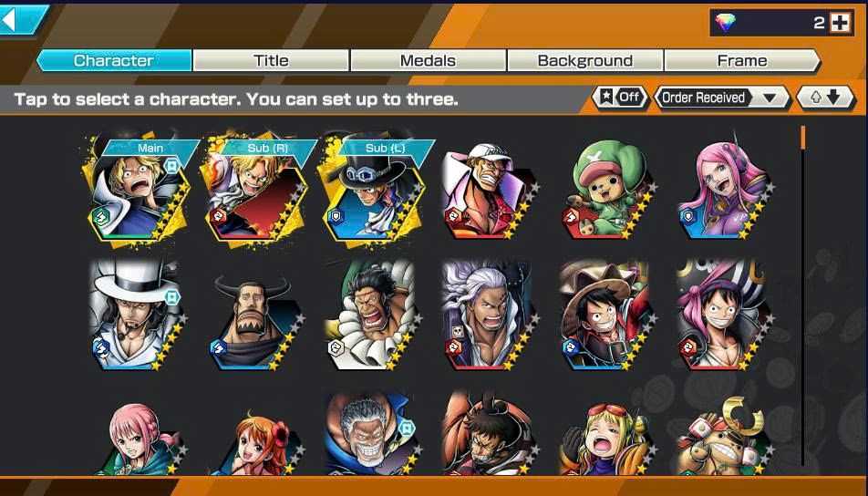
Task: Choose the green-hat Chopper character icon
Action: [x=607, y=191]
